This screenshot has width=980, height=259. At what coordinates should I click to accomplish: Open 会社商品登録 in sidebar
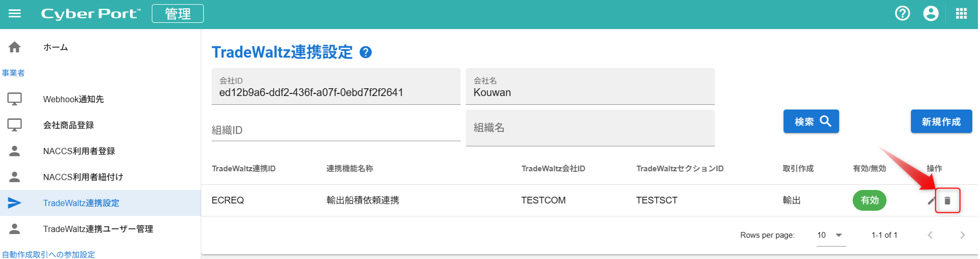[x=69, y=125]
